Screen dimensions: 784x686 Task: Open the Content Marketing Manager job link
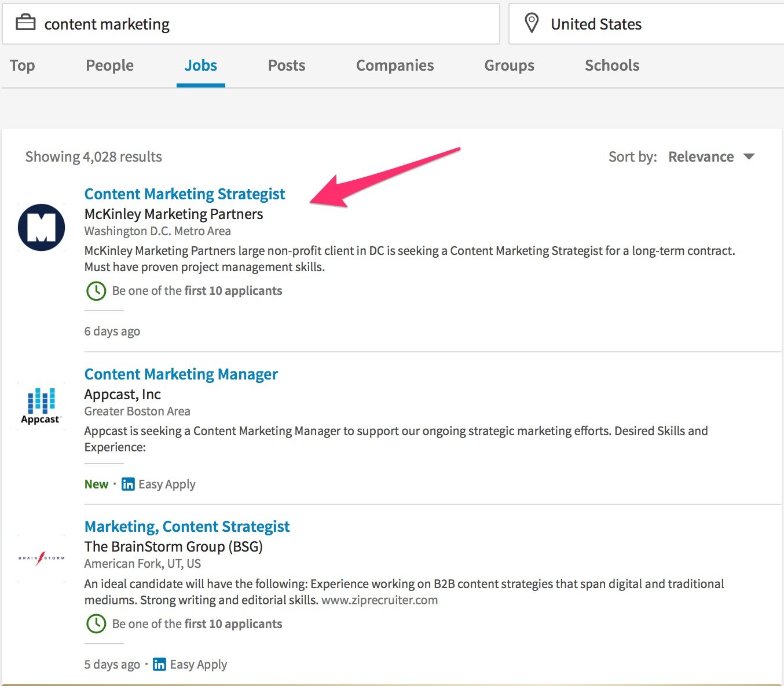click(181, 374)
